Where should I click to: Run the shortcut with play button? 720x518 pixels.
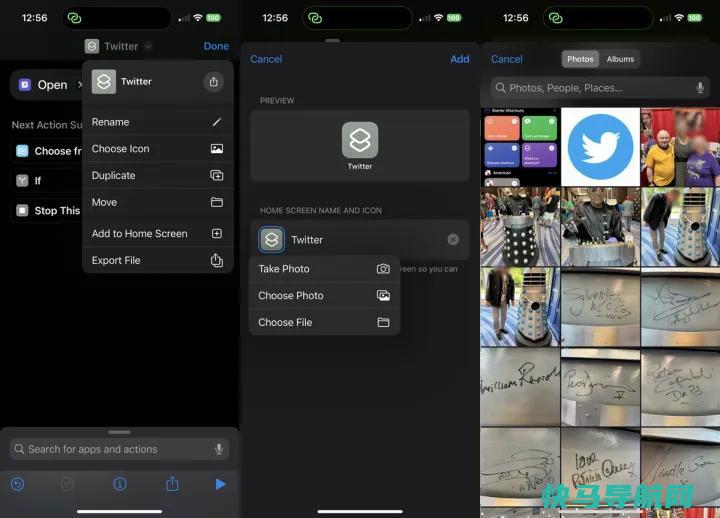[x=220, y=484]
